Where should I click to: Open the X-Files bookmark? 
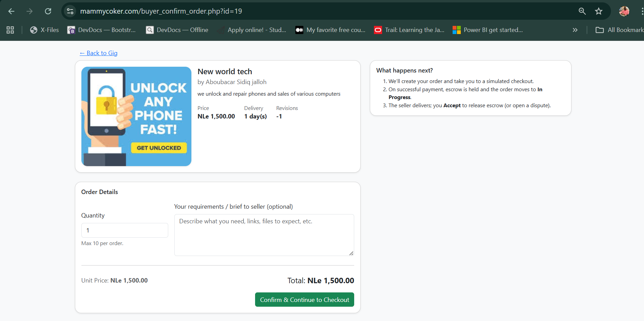pos(44,30)
